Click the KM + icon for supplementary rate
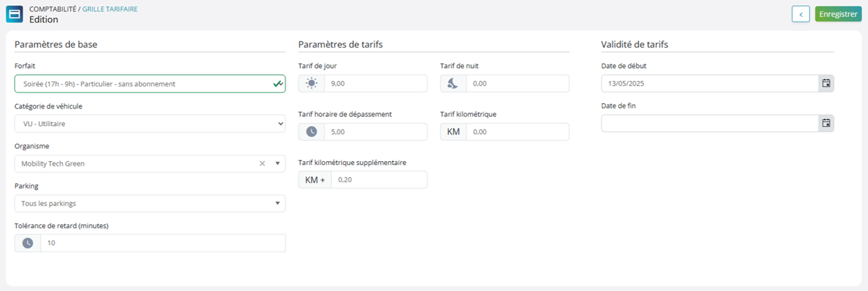The image size is (868, 291). 315,180
